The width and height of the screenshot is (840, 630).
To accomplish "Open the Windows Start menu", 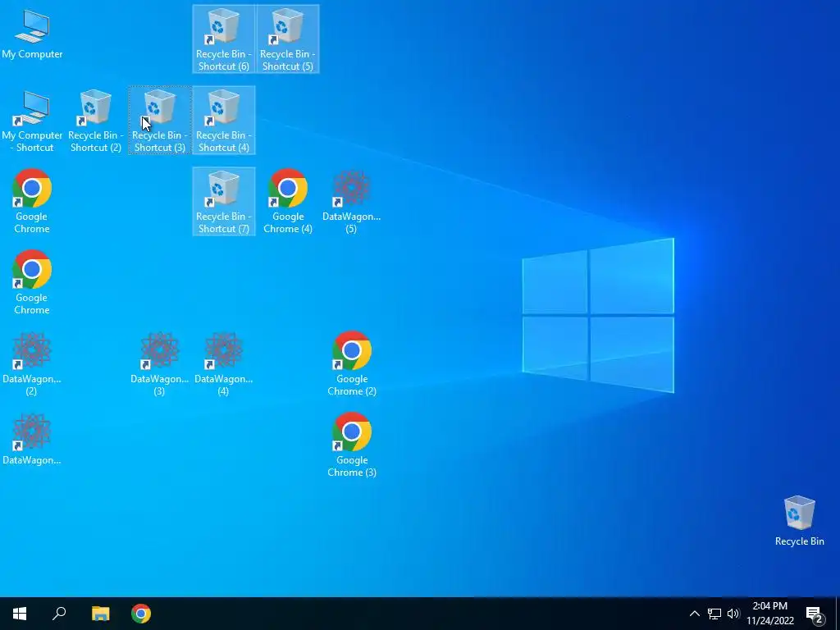I will 20,614.
